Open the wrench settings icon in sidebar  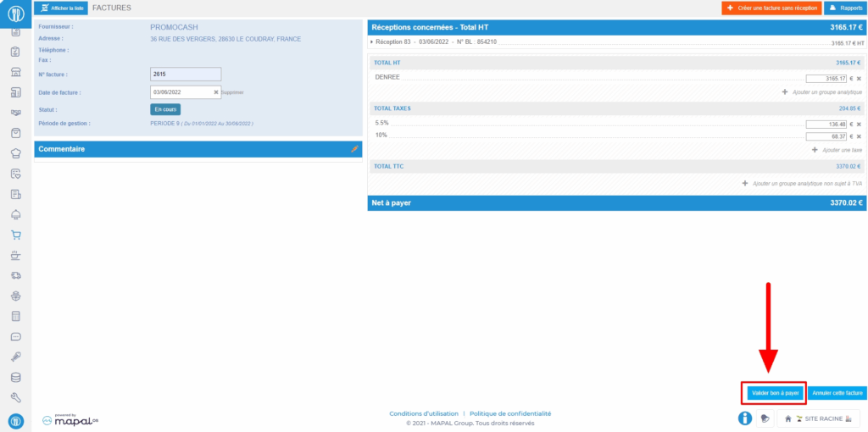[15, 397]
